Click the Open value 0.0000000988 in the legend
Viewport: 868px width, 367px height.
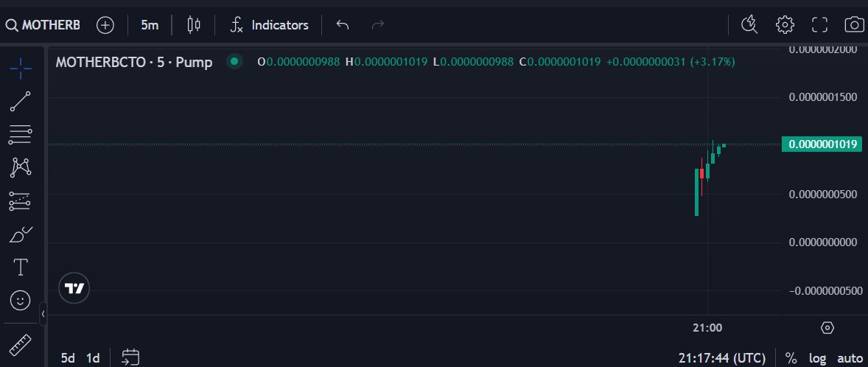[x=303, y=62]
